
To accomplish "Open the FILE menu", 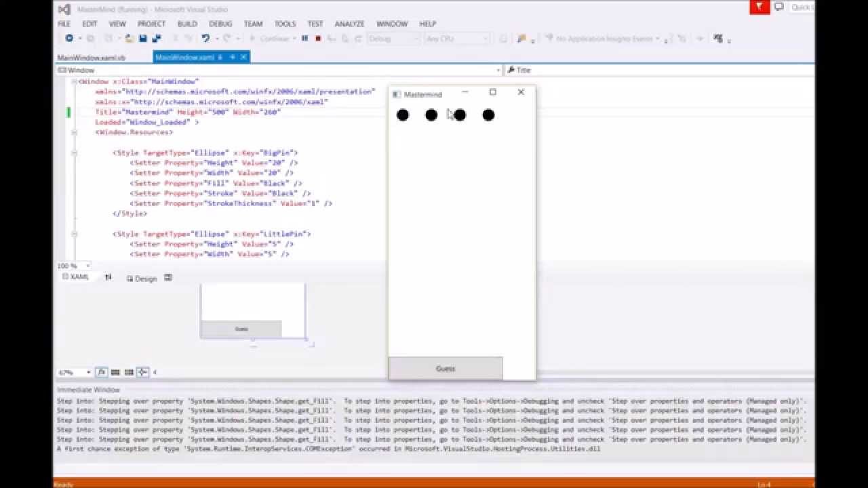I will click(x=64, y=24).
